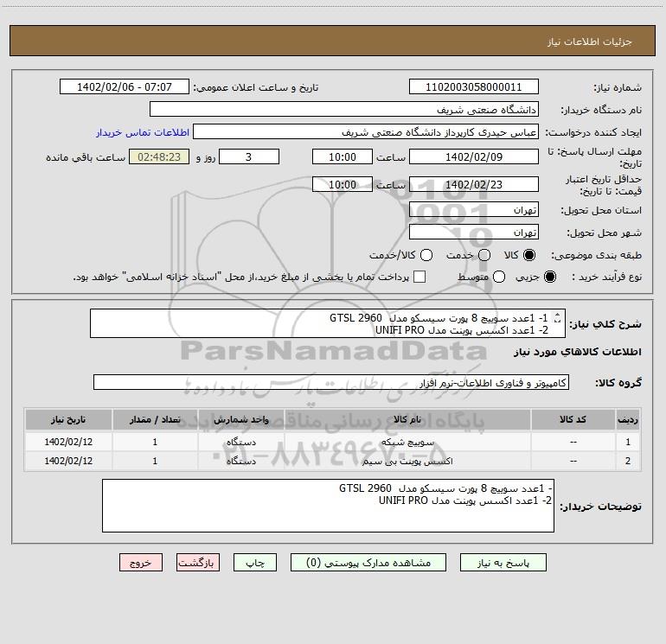Image resolution: width=666 pixels, height=644 pixels.
Task: Select the سوییچ شبکه table cell
Action: pyautogui.click(x=407, y=442)
